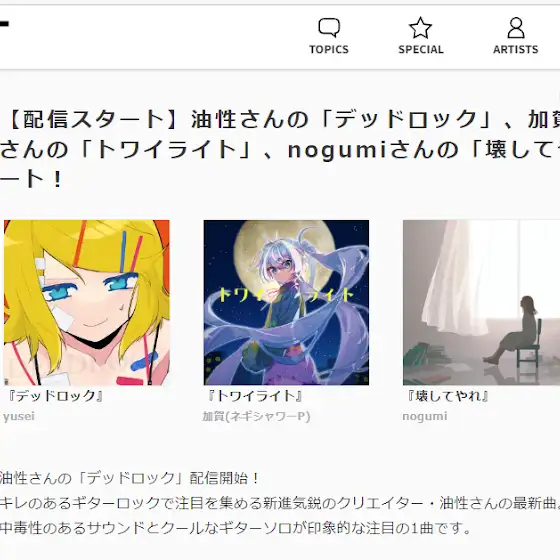
Task: Select the moonlit トワイライト cover art
Action: [x=286, y=302]
